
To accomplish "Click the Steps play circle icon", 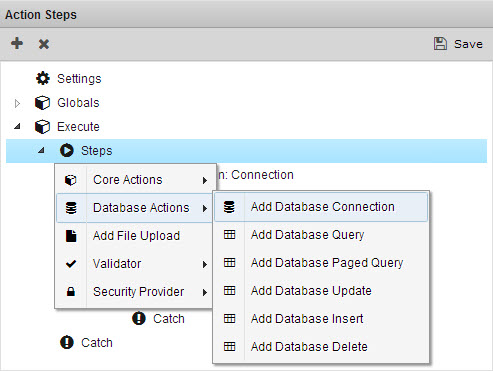I will pyautogui.click(x=67, y=150).
